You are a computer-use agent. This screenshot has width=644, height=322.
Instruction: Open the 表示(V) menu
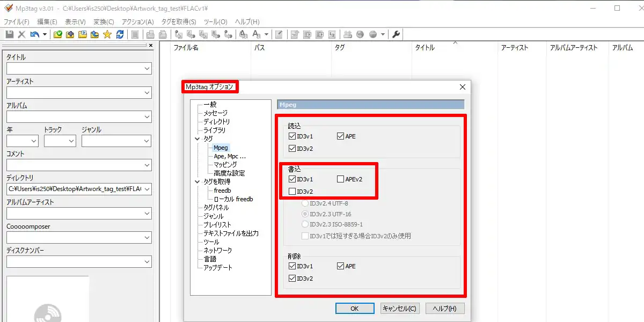[75, 22]
